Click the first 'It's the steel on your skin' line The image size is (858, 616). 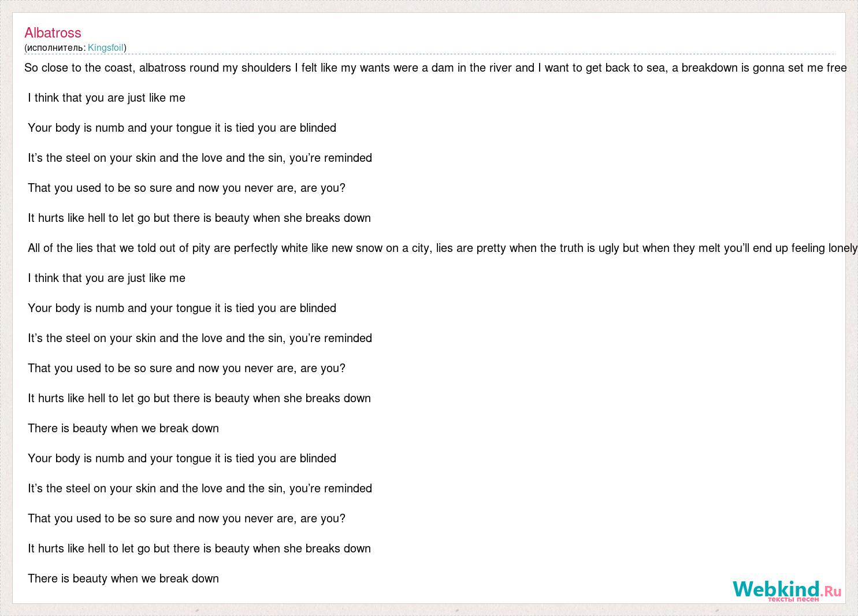(200, 158)
